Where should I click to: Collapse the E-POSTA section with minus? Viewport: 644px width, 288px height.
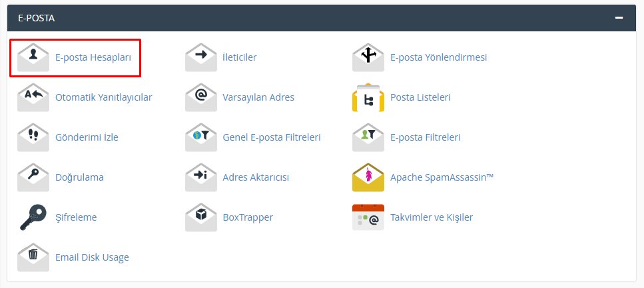point(619,18)
